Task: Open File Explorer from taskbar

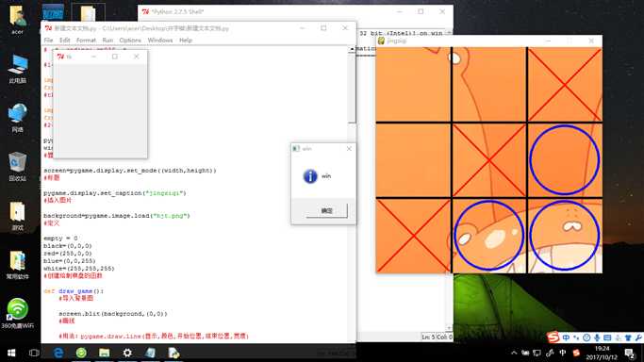Action: pyautogui.click(x=105, y=353)
